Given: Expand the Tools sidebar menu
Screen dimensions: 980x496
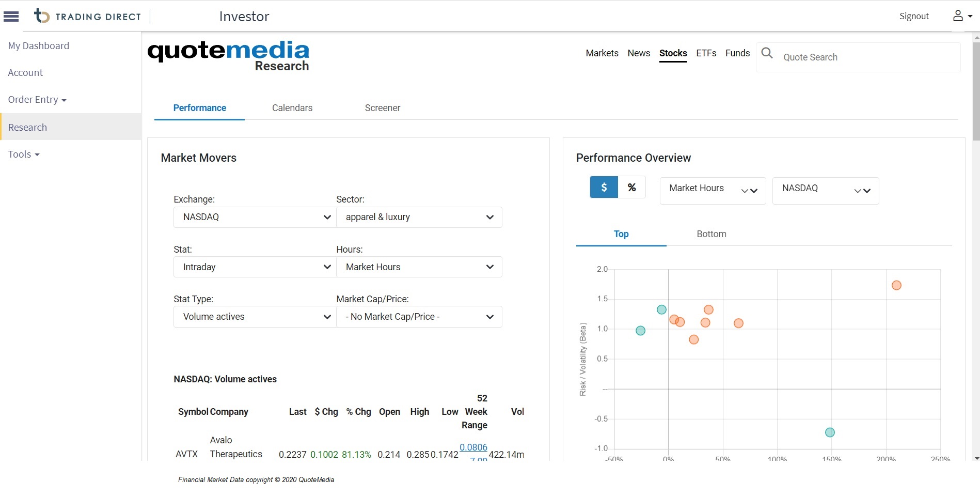Looking at the screenshot, I should (24, 154).
